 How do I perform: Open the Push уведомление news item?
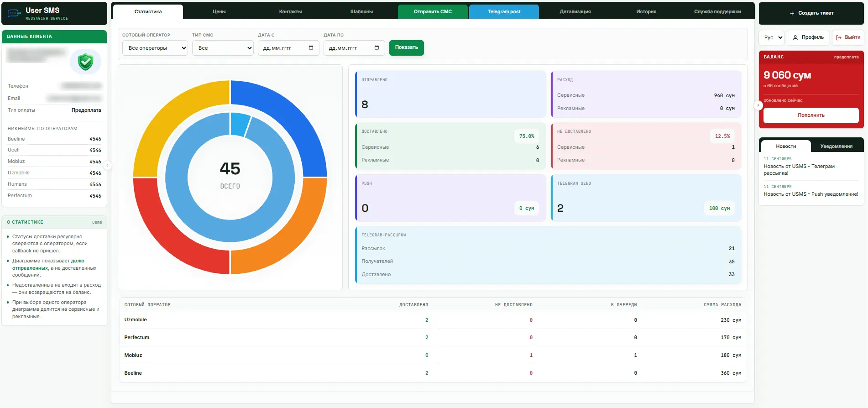pos(811,194)
